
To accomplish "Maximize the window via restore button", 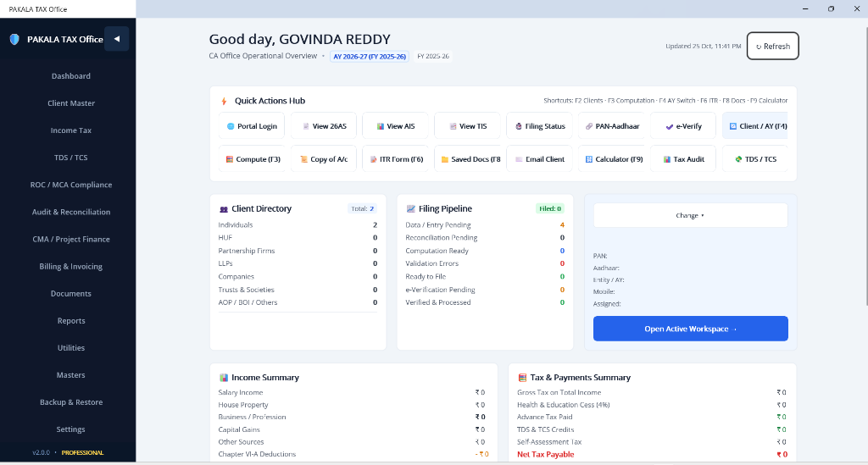I will click(831, 8).
